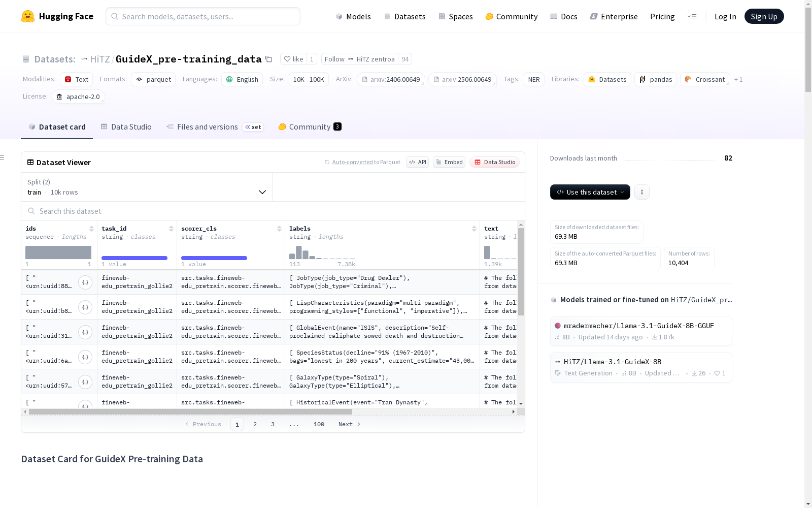Click the Hugging Face logo icon
Screen dimensions: 812x508
pyautogui.click(x=28, y=16)
